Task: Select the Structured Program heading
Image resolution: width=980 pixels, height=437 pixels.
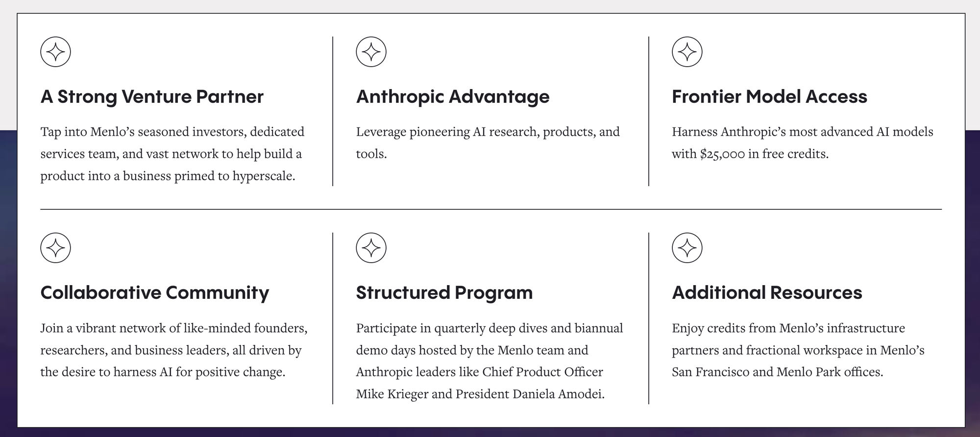Action: tap(444, 292)
